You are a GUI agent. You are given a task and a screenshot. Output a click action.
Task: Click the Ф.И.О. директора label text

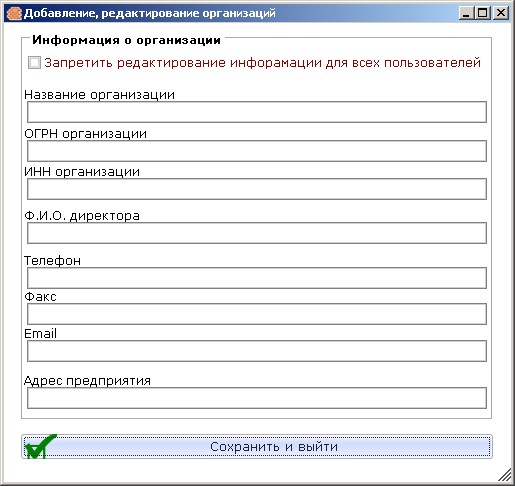point(82,216)
